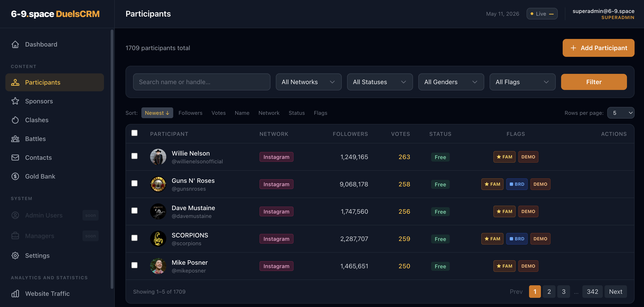Go to the Next page
644x307 pixels.
616,292
